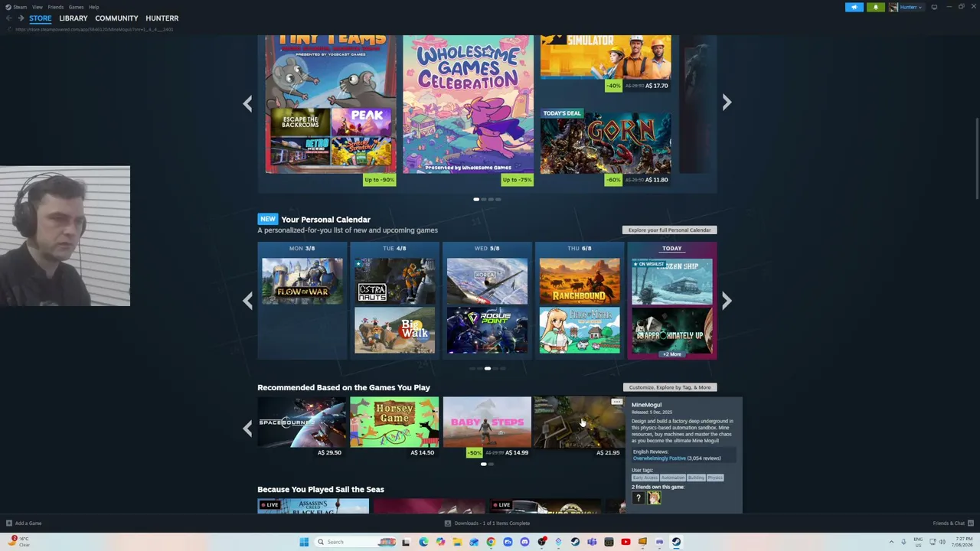Open the clock and date in taskbar
The width and height of the screenshot is (980, 551).
[x=963, y=542]
